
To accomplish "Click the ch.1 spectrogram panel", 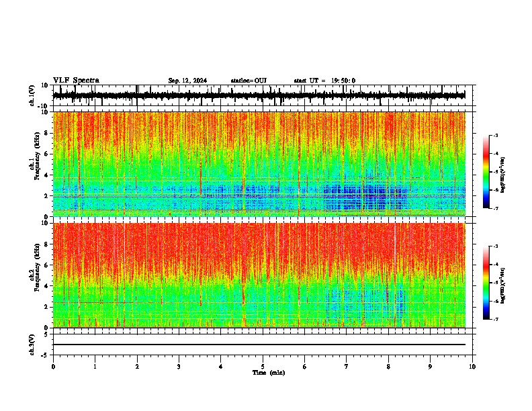I will point(259,164).
